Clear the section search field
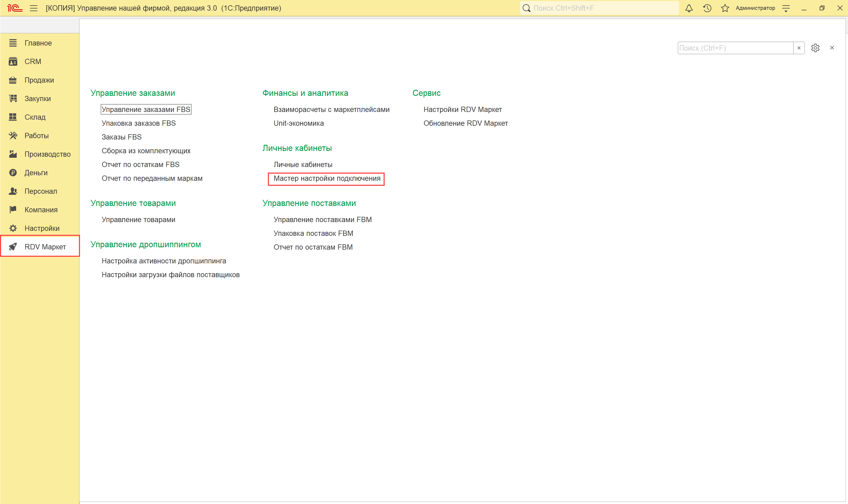The height and width of the screenshot is (504, 848). pyautogui.click(x=799, y=48)
